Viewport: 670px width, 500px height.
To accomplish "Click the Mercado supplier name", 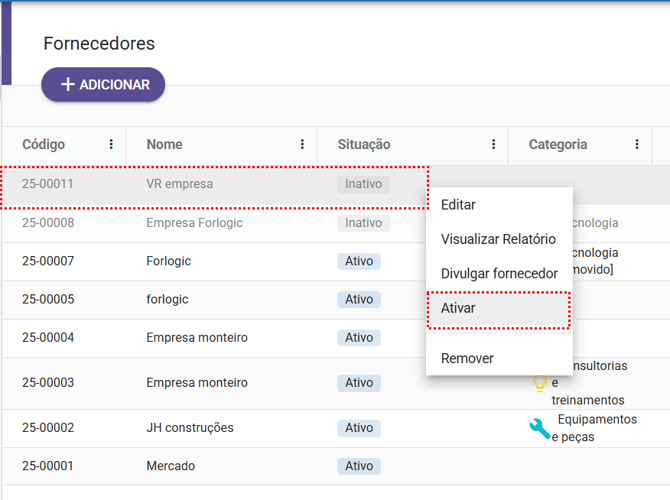I will coord(170,466).
